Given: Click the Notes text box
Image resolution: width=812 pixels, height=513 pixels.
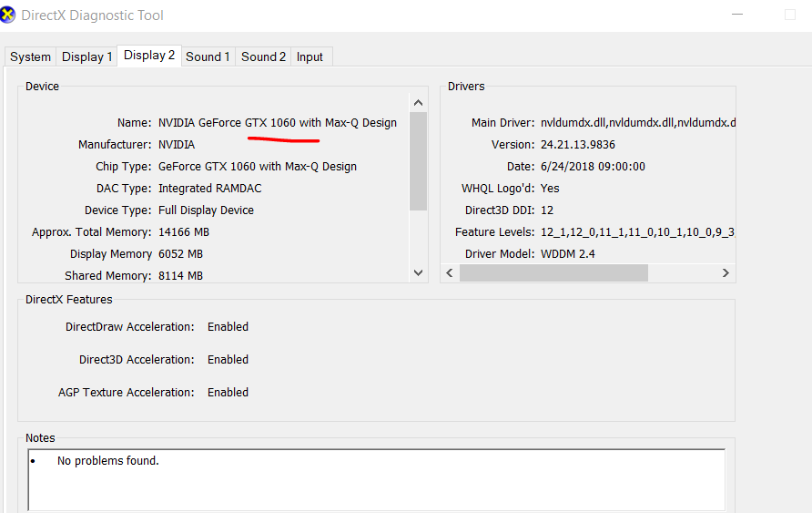Looking at the screenshot, I should [377, 480].
